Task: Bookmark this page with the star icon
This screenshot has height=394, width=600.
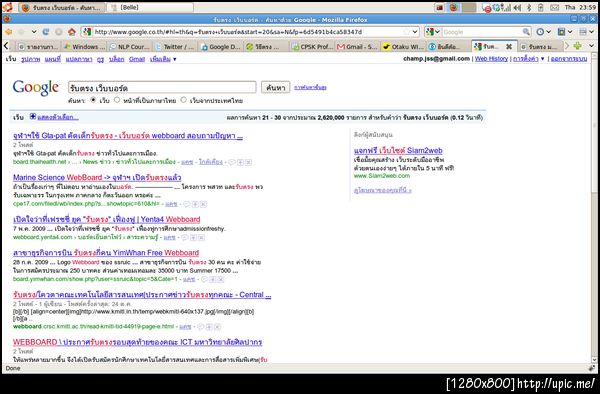Action: click(406, 32)
